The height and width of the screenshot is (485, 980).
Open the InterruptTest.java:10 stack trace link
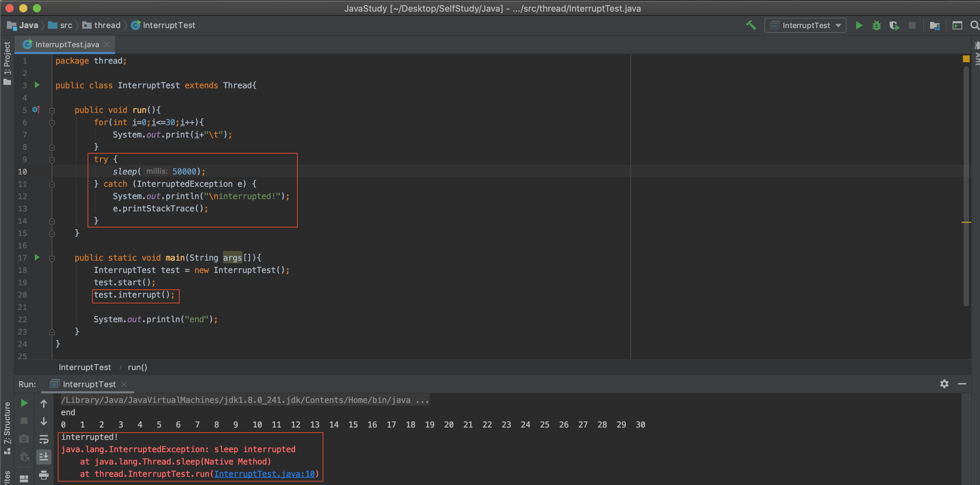265,474
